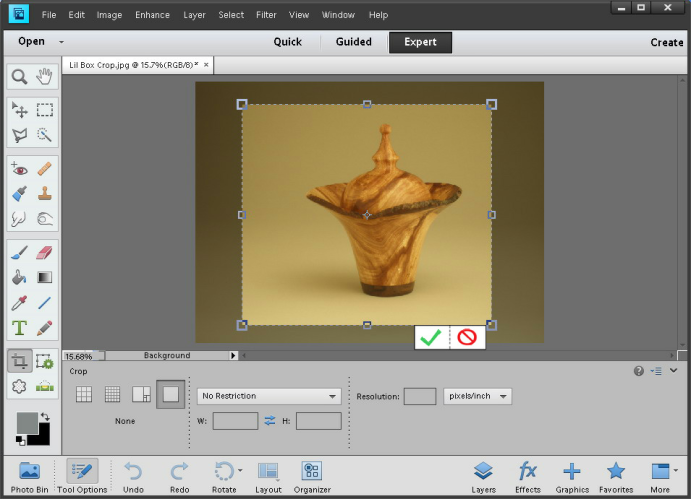Expand the Open button dropdown arrow
The width and height of the screenshot is (691, 500).
click(x=61, y=42)
